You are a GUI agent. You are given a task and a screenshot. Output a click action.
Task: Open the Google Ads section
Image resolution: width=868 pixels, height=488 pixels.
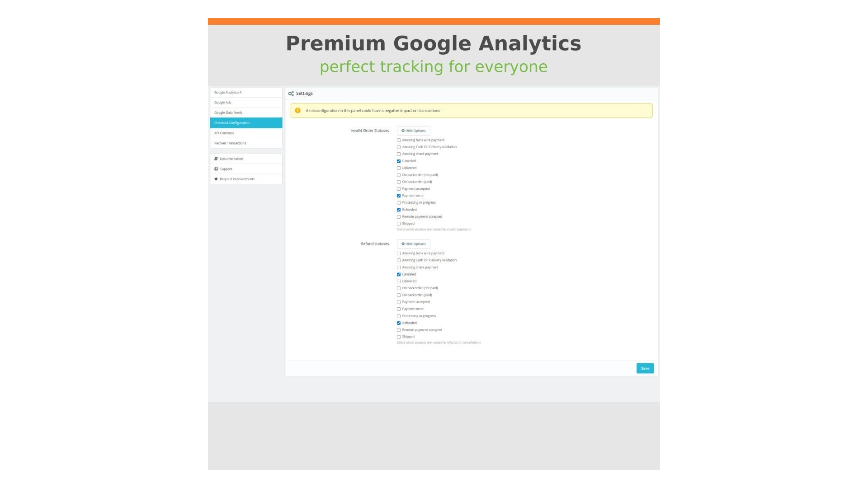point(223,102)
